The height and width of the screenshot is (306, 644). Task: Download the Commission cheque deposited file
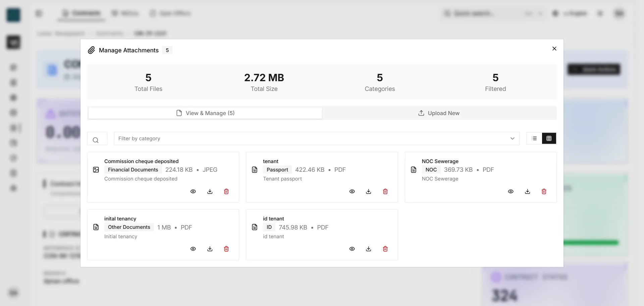210,192
